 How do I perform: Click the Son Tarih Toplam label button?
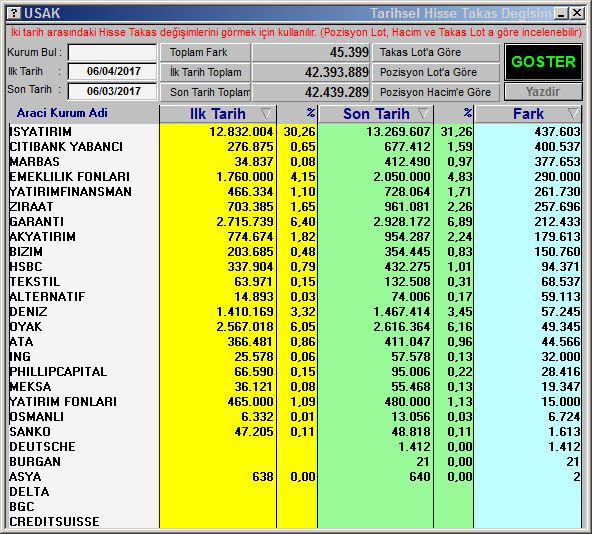[205, 92]
